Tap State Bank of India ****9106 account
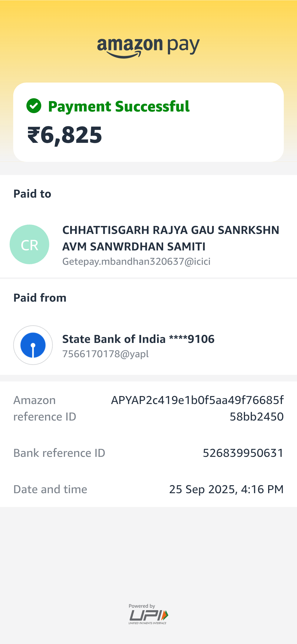The image size is (297, 644). pyautogui.click(x=138, y=339)
